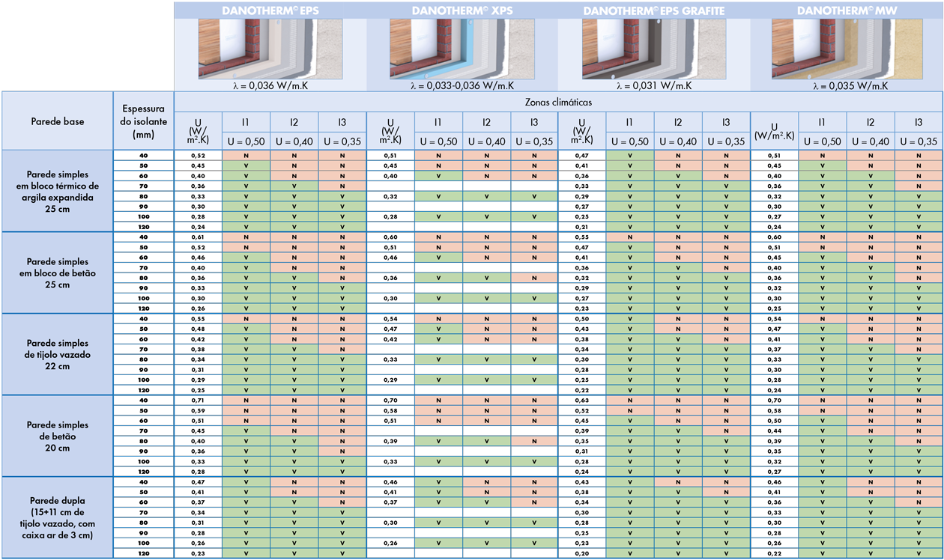Click the I1 header under DANOTHERM MW
This screenshot has height=560, width=944.
pos(823,122)
